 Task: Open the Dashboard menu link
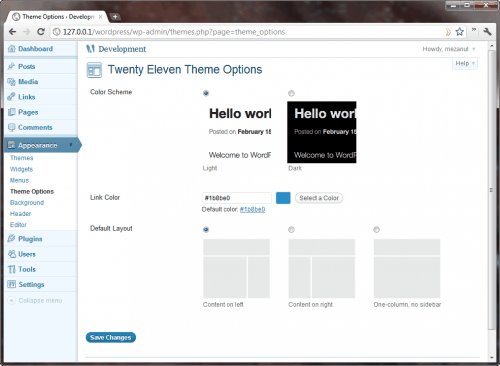35,49
